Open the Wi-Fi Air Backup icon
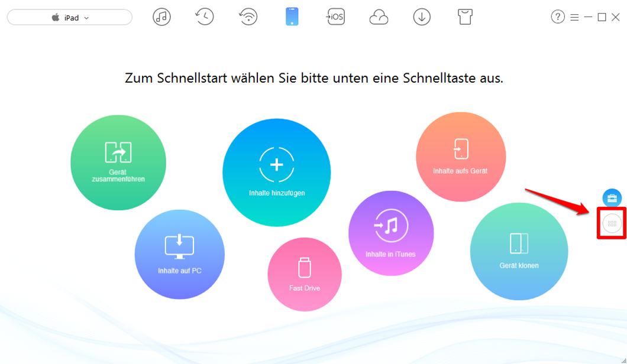Image resolution: width=627 pixels, height=364 pixels. click(248, 17)
